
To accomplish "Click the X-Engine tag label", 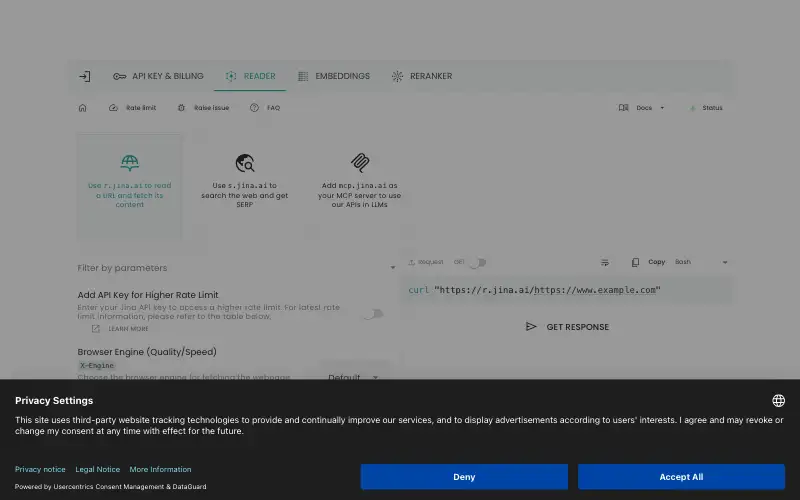I will coord(97,365).
